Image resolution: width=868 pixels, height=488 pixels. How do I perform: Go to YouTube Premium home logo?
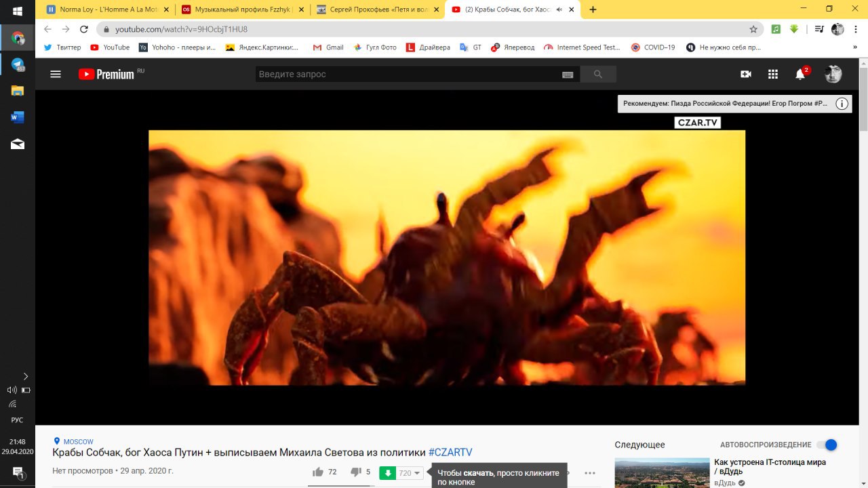[106, 74]
